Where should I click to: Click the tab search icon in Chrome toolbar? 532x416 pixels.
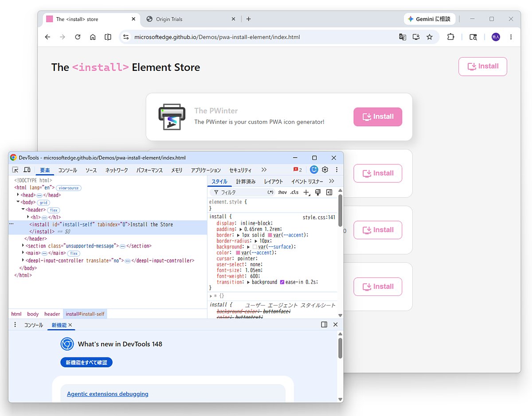click(x=473, y=37)
